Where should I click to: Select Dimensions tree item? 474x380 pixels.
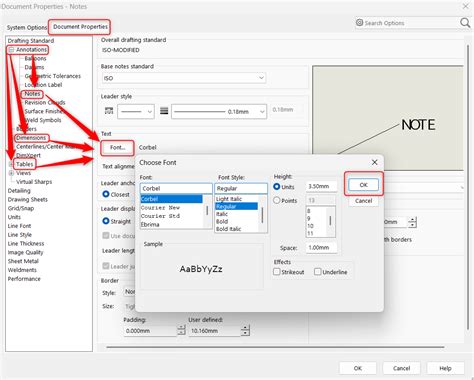click(x=31, y=138)
